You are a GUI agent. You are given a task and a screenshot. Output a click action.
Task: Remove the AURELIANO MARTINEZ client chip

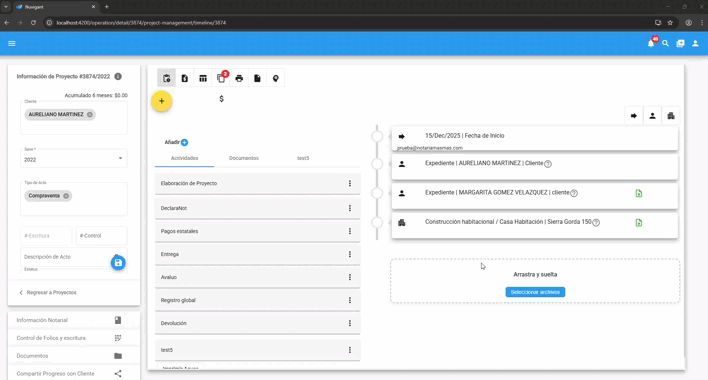coord(90,115)
